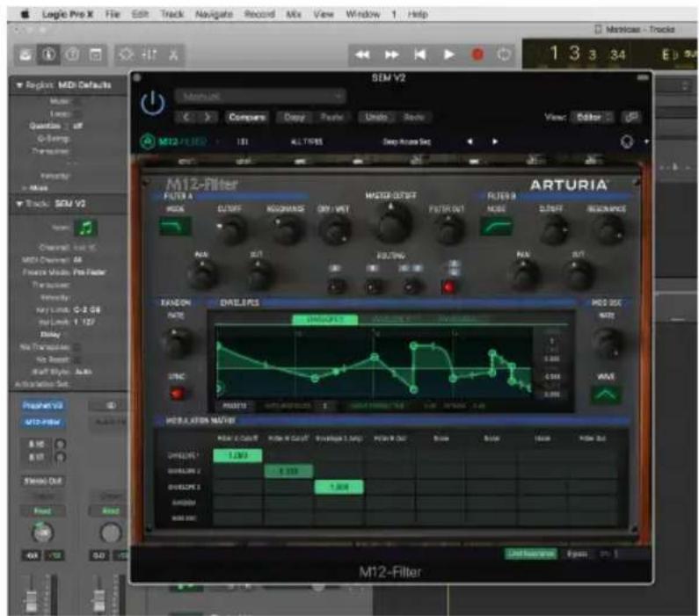Click the Undo button
Image resolution: width=699 pixels, height=616 pixels.
click(x=376, y=118)
